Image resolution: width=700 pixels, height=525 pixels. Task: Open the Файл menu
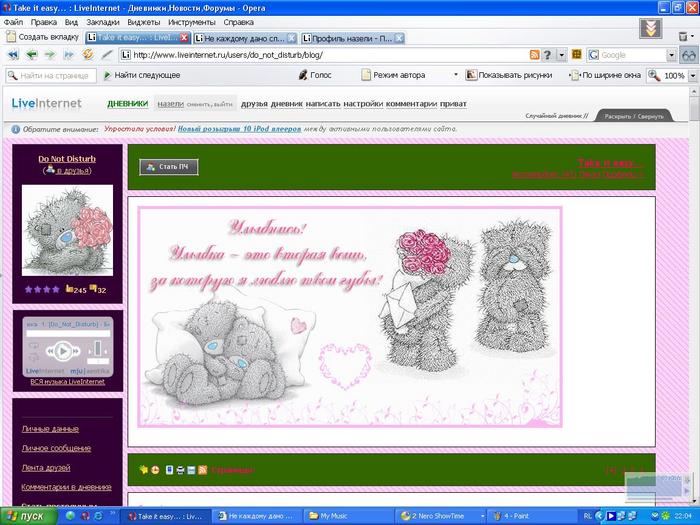(x=13, y=22)
